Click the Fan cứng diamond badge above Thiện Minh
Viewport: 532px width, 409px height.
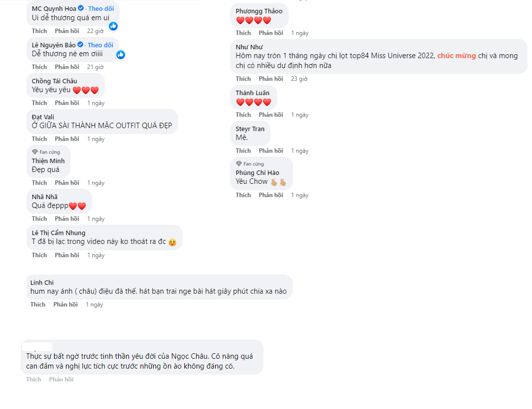tap(35, 152)
